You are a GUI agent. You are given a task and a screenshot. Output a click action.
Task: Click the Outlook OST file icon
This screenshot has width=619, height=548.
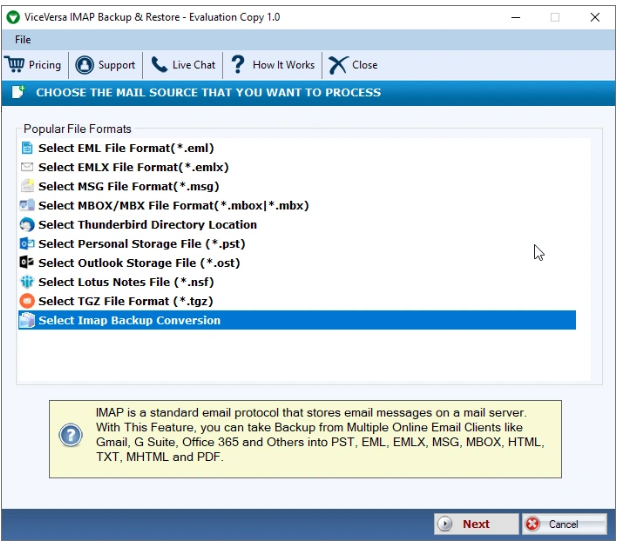pos(27,263)
